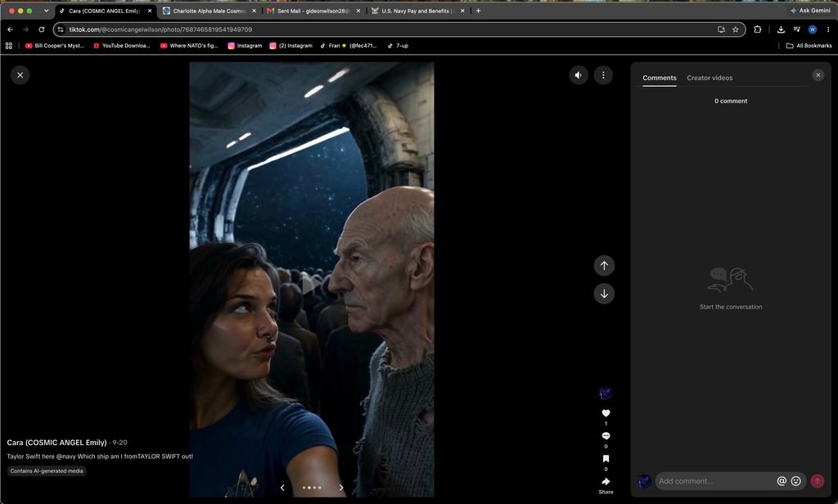Open comments via speech bubble icon
The image size is (838, 504).
click(x=606, y=436)
